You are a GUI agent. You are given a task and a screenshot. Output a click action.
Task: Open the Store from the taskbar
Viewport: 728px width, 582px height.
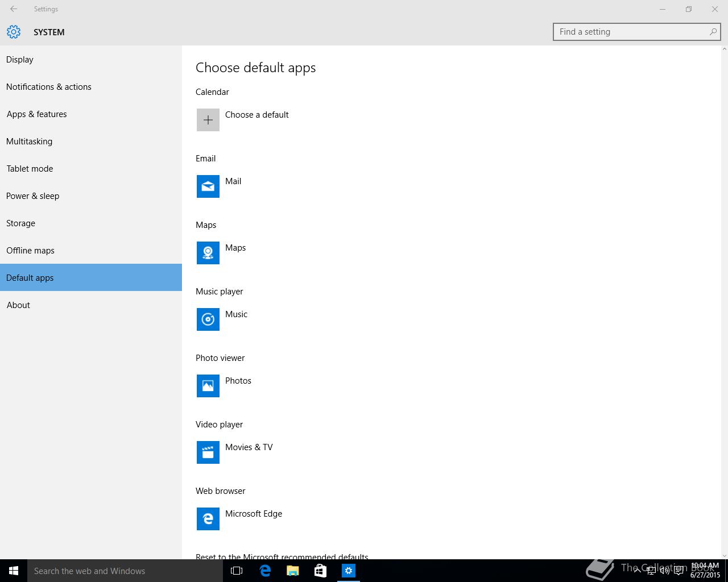point(321,571)
